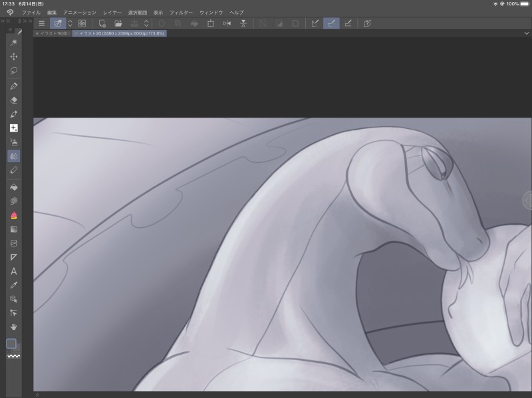Screen dimensions: 532x398
Task: Click the Open file folder icon
Action: tap(118, 23)
